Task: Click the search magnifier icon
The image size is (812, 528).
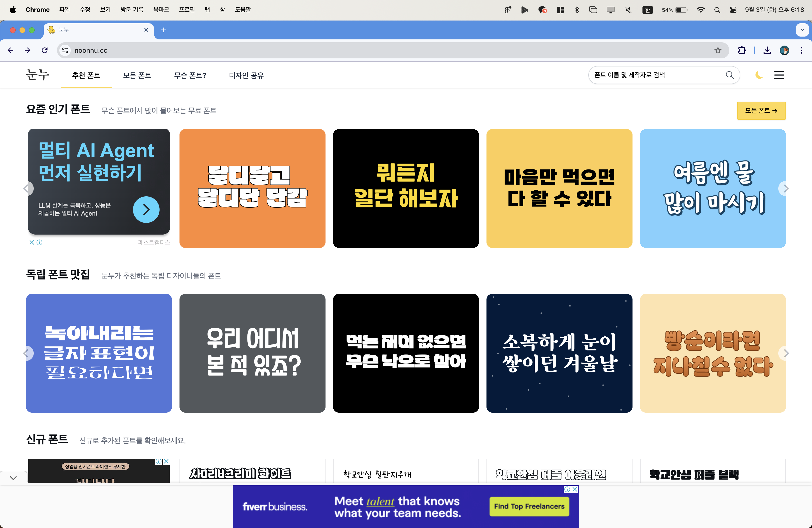Action: 729,75
